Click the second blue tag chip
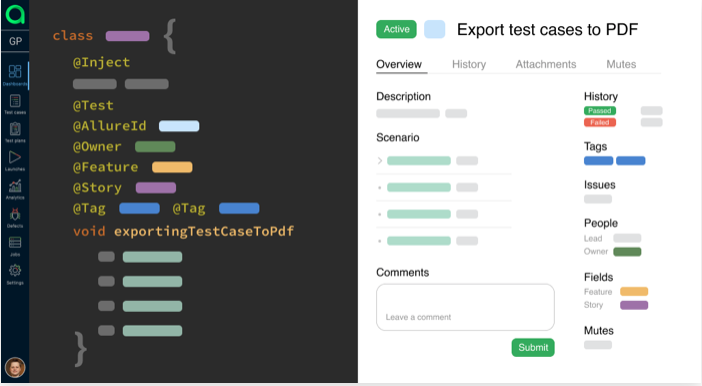 pyautogui.click(x=630, y=161)
